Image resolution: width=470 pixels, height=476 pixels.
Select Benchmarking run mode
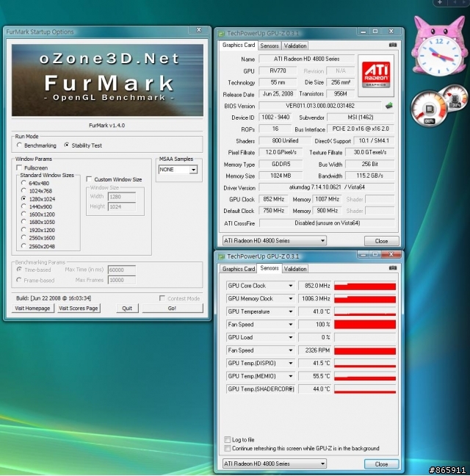[x=20, y=145]
